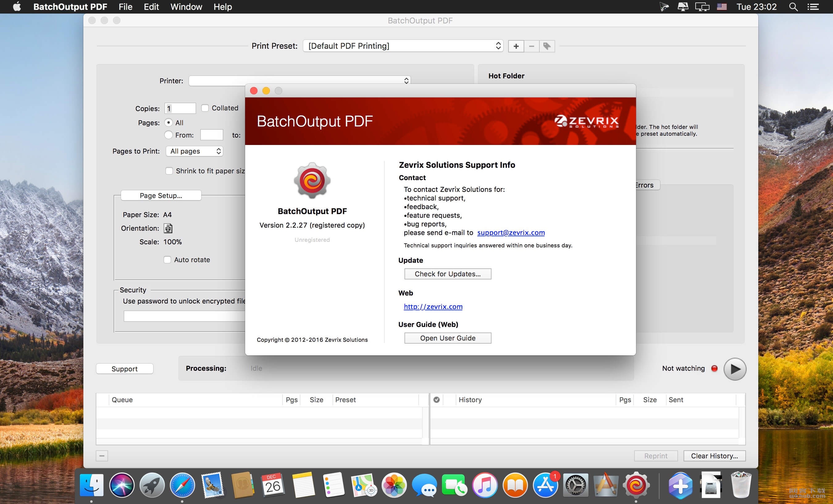This screenshot has height=504, width=833.
Task: Click Clear History button
Action: (714, 456)
